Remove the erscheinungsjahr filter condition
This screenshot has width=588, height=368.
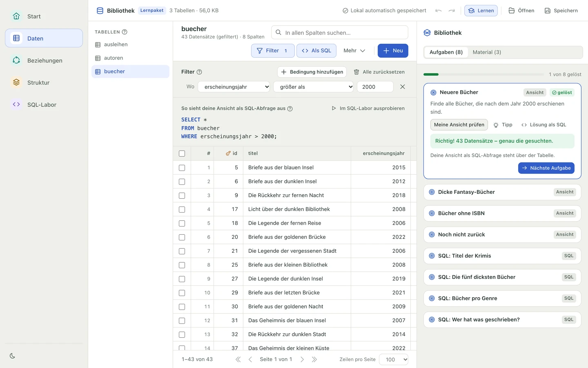[x=403, y=87]
